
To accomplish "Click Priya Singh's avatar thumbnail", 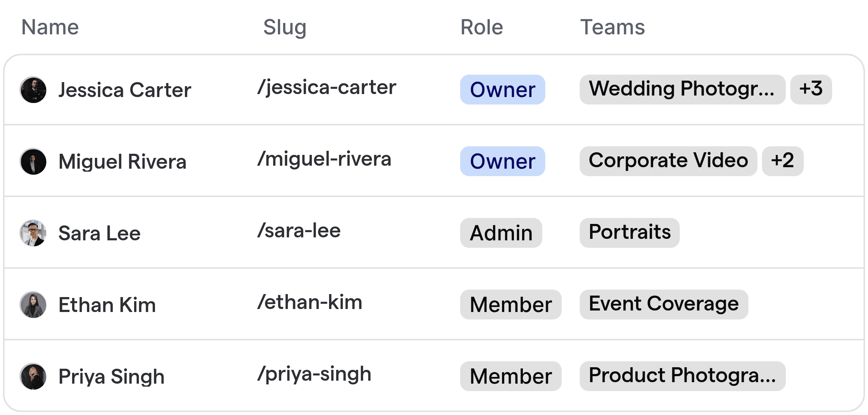I will click(34, 376).
